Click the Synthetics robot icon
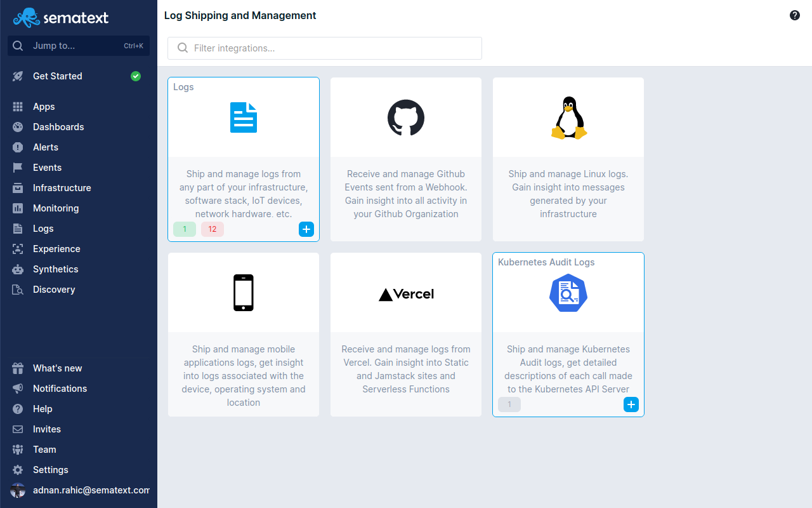 point(18,269)
